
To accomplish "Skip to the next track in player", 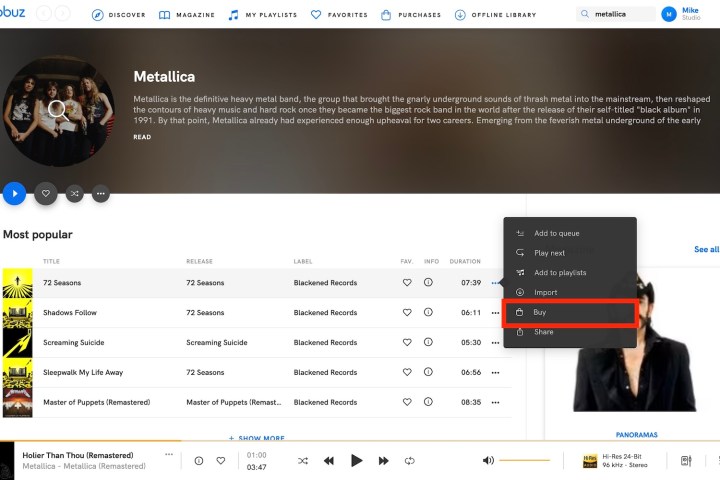I will tap(383, 461).
